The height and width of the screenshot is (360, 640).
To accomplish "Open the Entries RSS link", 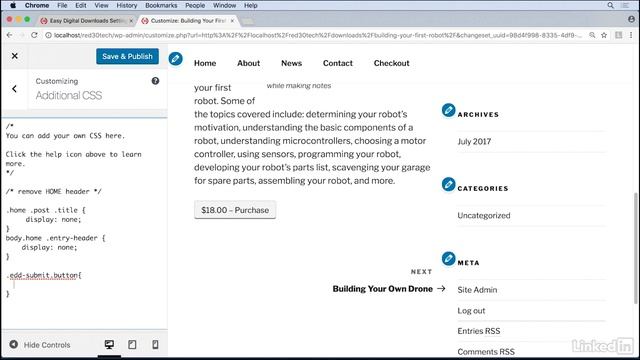I will (478, 331).
